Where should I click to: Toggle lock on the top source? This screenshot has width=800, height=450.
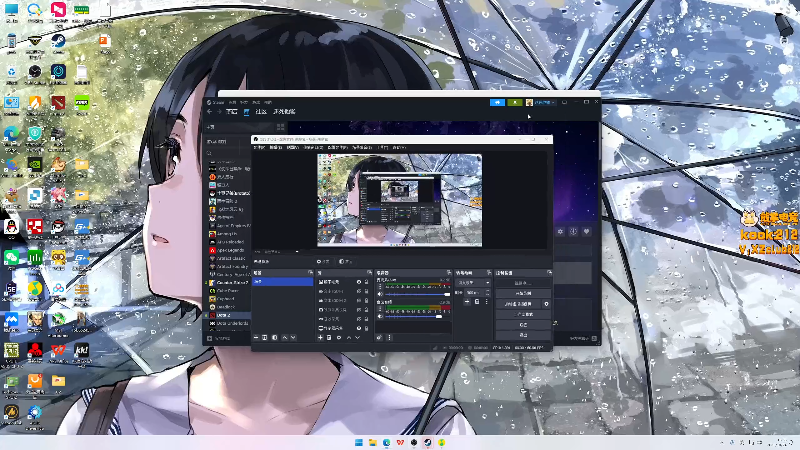[366, 282]
